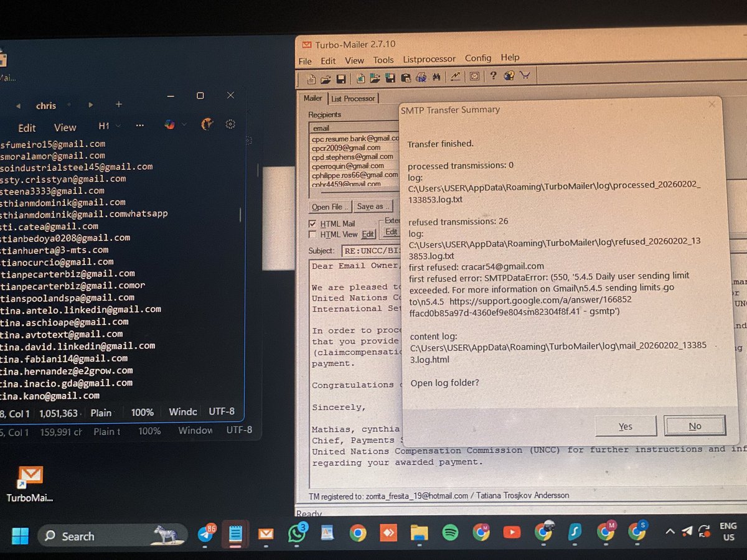Open Telegram from the taskbar

pos(205,534)
